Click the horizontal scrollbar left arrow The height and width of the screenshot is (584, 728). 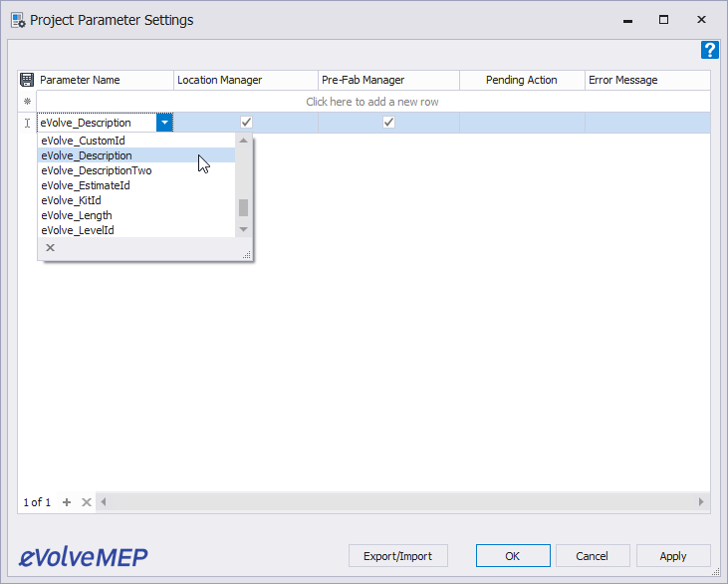pyautogui.click(x=103, y=501)
